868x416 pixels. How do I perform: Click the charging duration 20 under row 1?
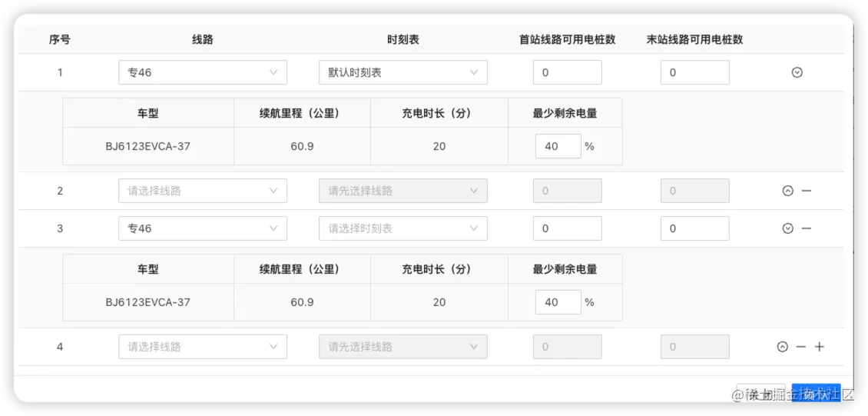point(439,146)
